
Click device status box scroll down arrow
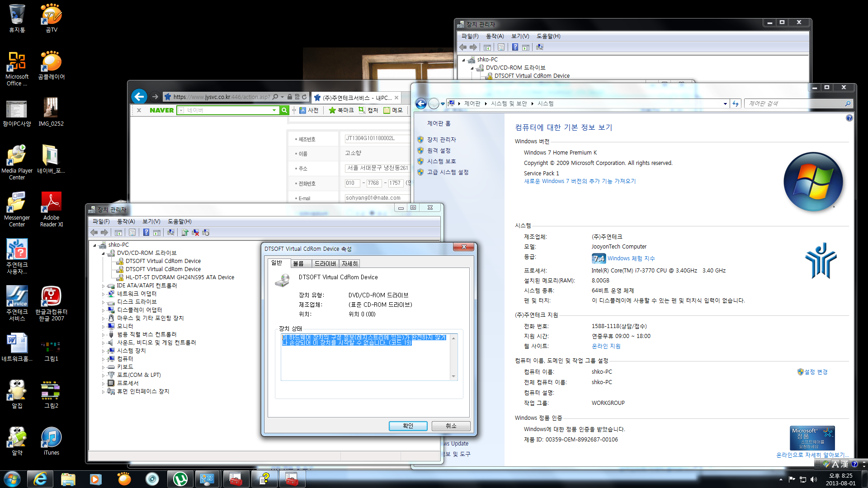pos(453,376)
